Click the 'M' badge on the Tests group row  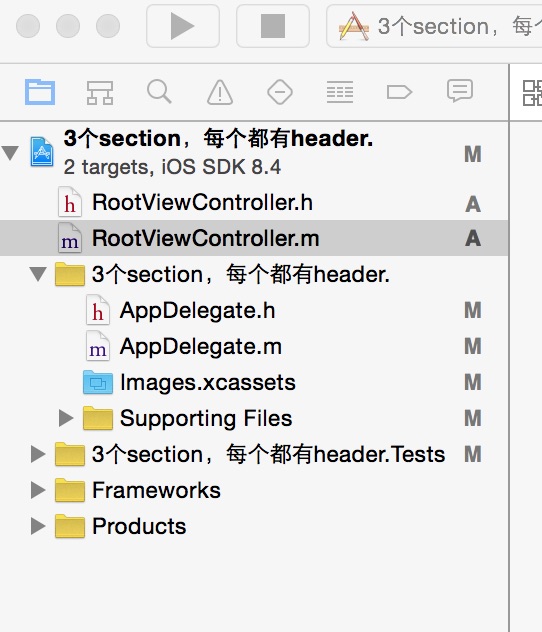point(473,454)
